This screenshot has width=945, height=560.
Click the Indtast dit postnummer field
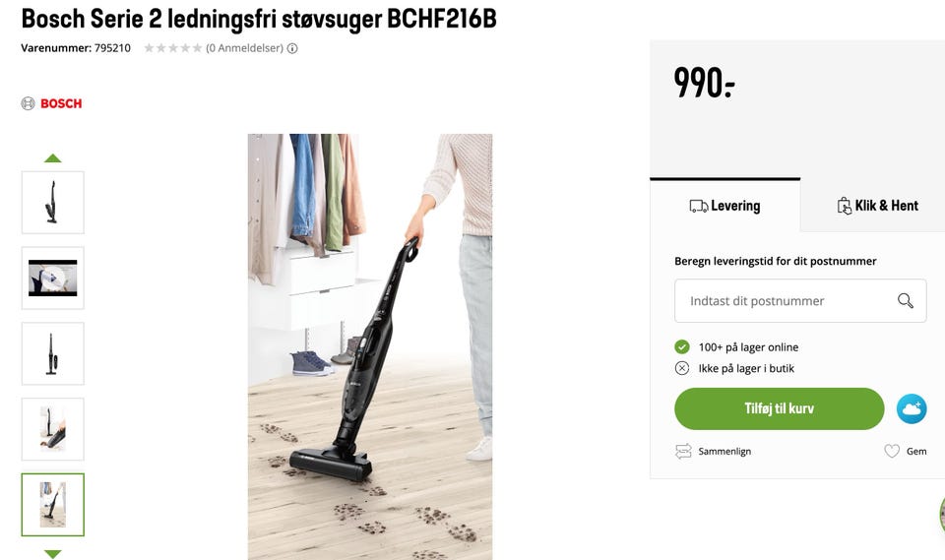[800, 300]
